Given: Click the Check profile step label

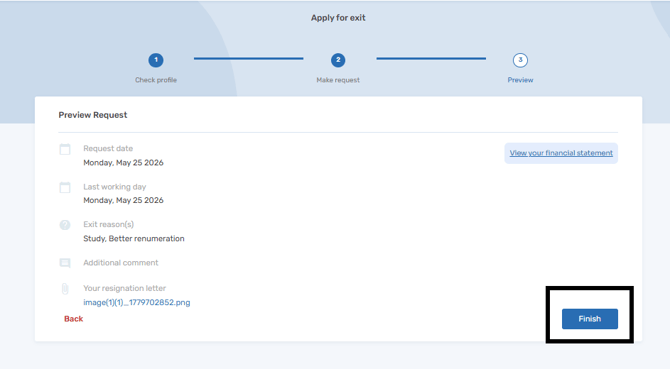Looking at the screenshot, I should pyautogui.click(x=156, y=80).
